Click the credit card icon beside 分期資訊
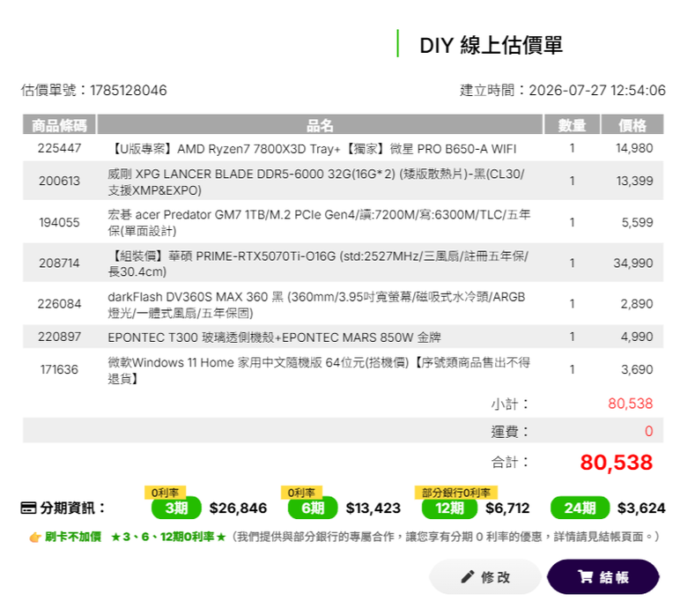Image resolution: width=687 pixels, height=616 pixels. tap(28, 508)
